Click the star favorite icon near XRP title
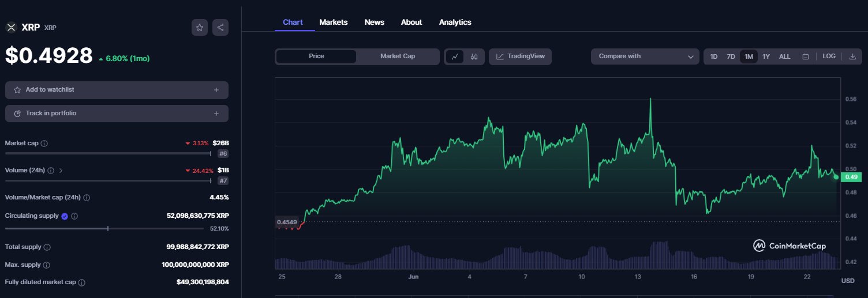This screenshot has width=868, height=298. coord(200,27)
